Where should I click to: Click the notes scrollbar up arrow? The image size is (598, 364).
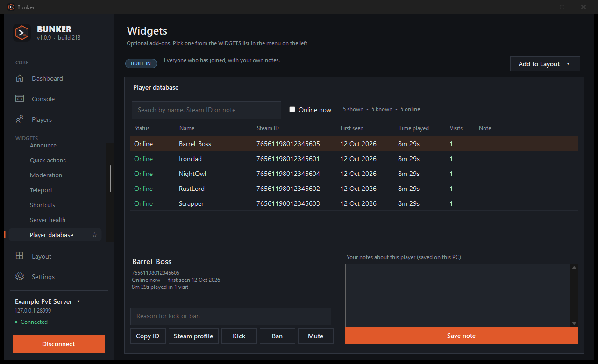574,267
